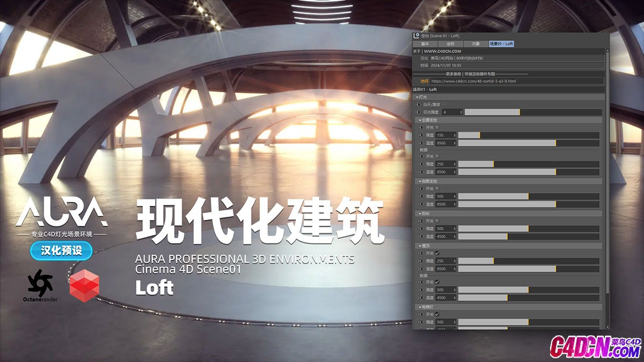644x362 pixels.
Task: Switch to the 基本 tab
Action: 425,43
